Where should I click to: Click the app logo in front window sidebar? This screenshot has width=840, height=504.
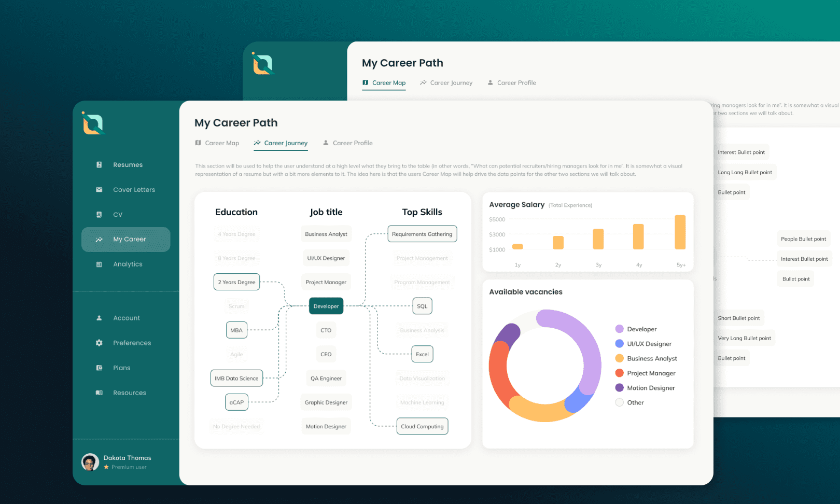pos(93,123)
